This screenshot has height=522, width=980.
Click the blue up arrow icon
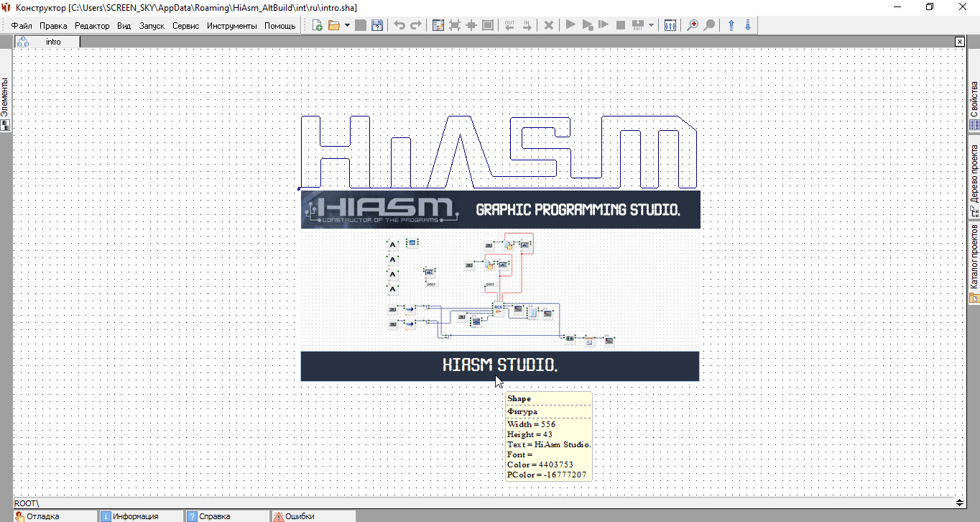(731, 25)
